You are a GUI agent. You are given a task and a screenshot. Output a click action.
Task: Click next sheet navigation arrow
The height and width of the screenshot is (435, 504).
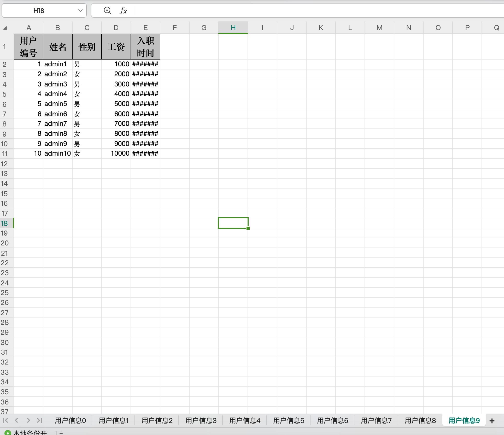tap(28, 420)
